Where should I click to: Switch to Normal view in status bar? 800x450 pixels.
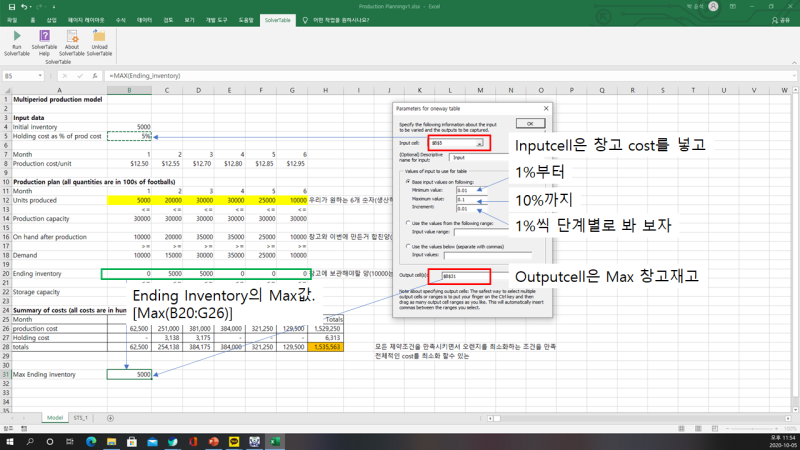(x=681, y=429)
